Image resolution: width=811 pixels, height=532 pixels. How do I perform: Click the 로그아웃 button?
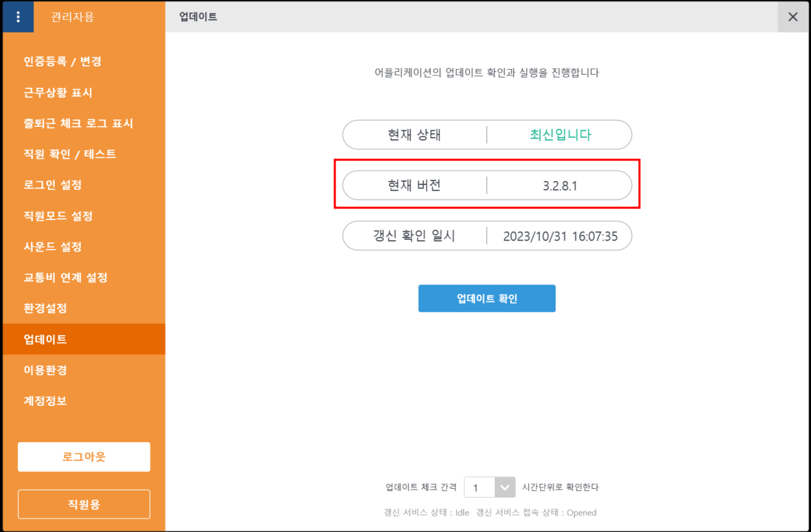(84, 457)
